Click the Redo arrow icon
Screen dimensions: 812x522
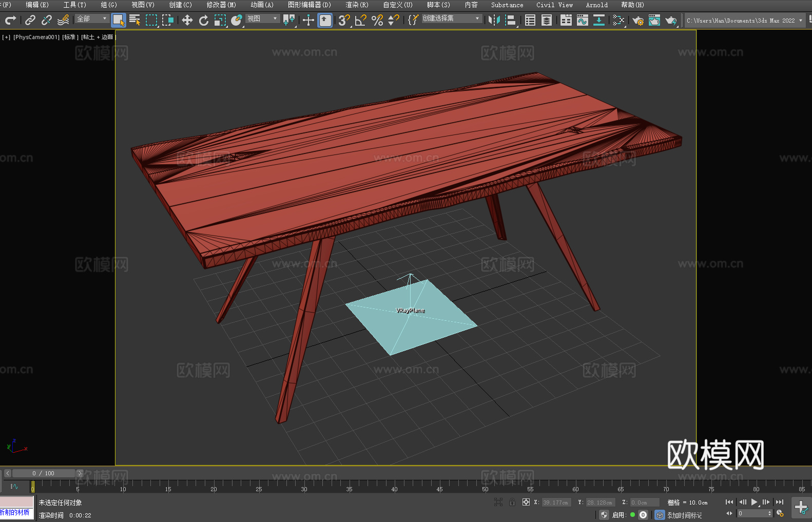tap(10, 20)
